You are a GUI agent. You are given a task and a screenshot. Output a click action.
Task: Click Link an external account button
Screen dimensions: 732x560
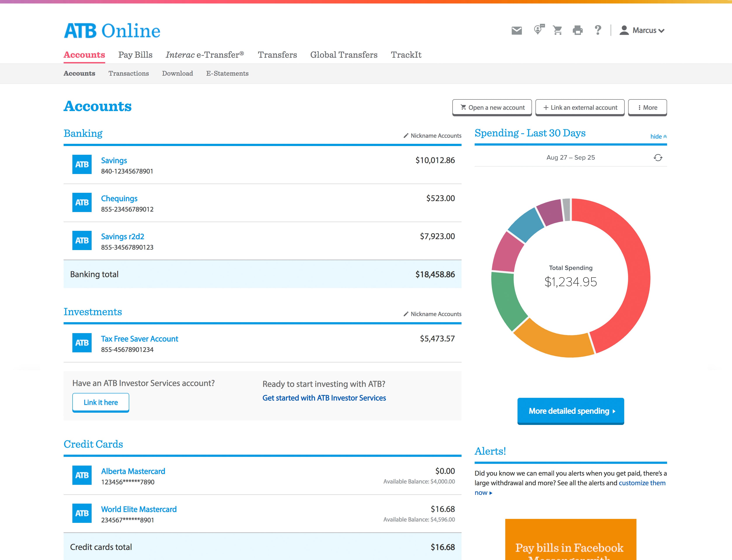(580, 107)
